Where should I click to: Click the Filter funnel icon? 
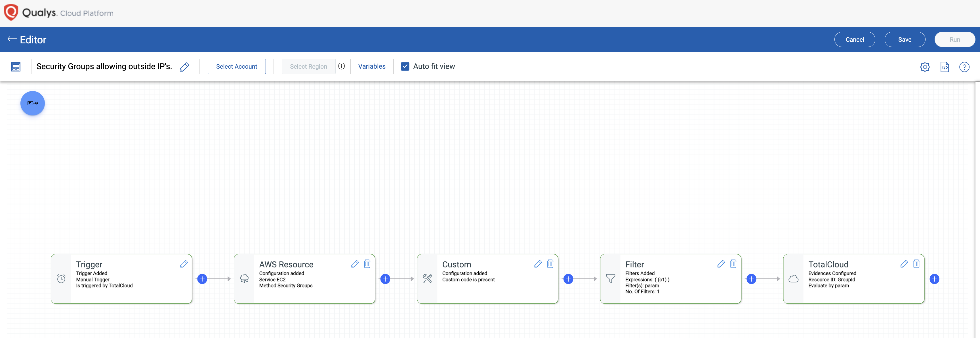click(x=610, y=279)
